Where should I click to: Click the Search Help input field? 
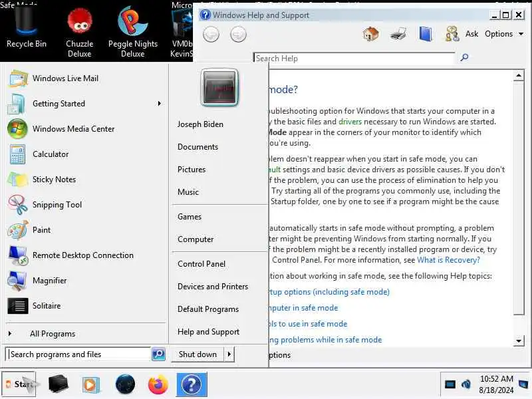coord(354,58)
